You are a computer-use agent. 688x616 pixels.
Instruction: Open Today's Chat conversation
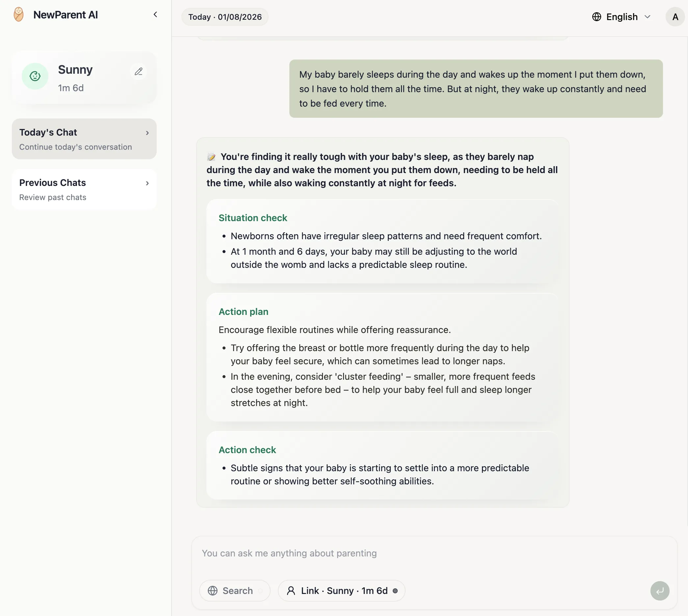84,139
